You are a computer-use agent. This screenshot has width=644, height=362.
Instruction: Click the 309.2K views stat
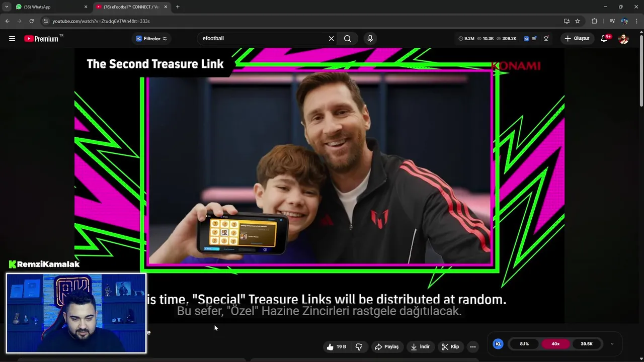click(x=506, y=39)
